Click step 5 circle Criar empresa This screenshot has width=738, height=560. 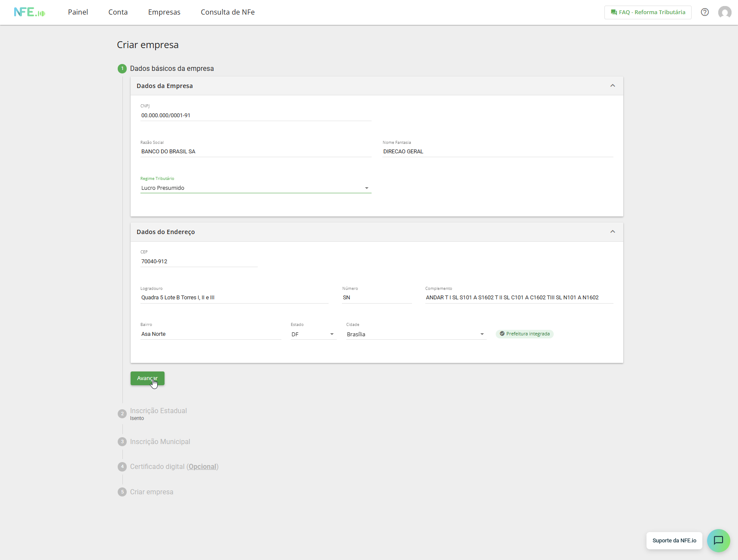[122, 492]
